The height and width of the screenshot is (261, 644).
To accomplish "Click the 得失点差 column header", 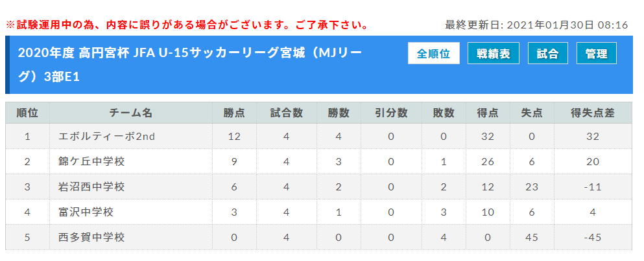I will pos(593,113).
